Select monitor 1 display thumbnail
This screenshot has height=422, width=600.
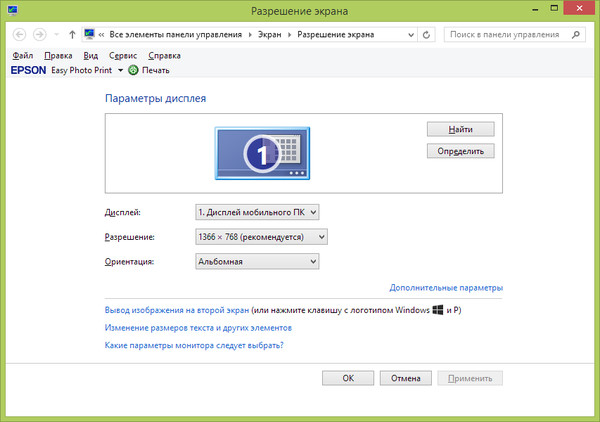(262, 153)
